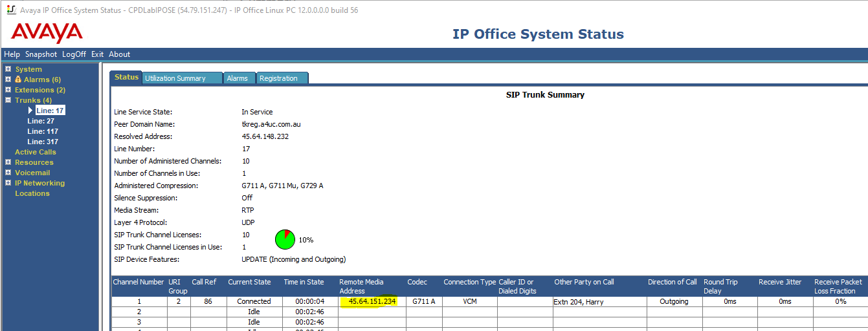
Task: Click the Direction of Call header
Action: [x=674, y=286]
